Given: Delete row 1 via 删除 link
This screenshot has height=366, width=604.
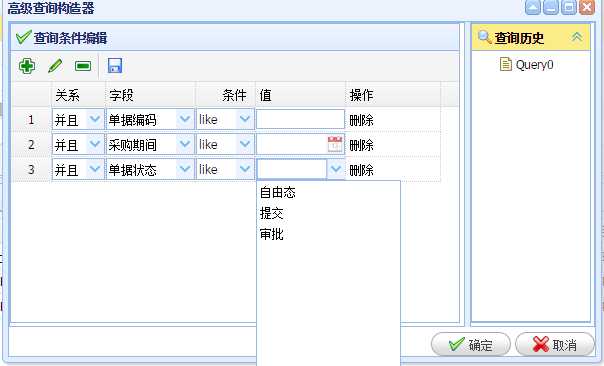Looking at the screenshot, I should 361,120.
